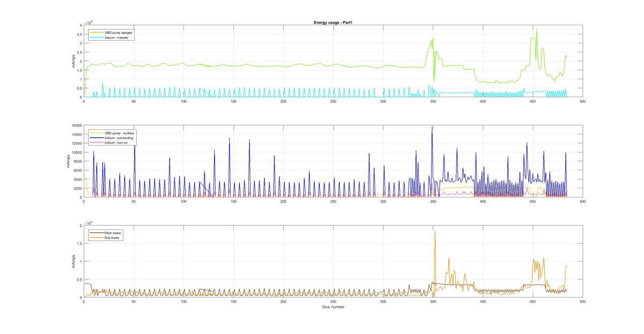Click the "Dive number" x-axis label
The image size is (644, 334).
pos(333,307)
